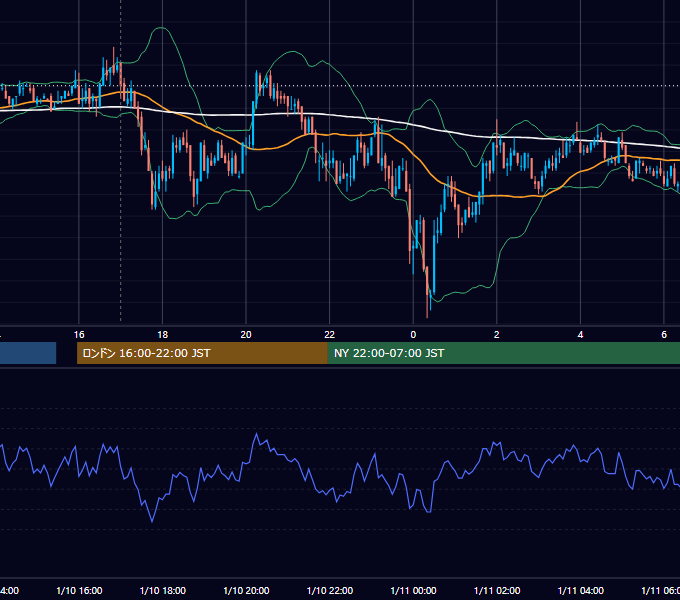Screen dimensions: 680x600
Task: Click the 1/11 04:00 time label
Action: [x=581, y=590]
